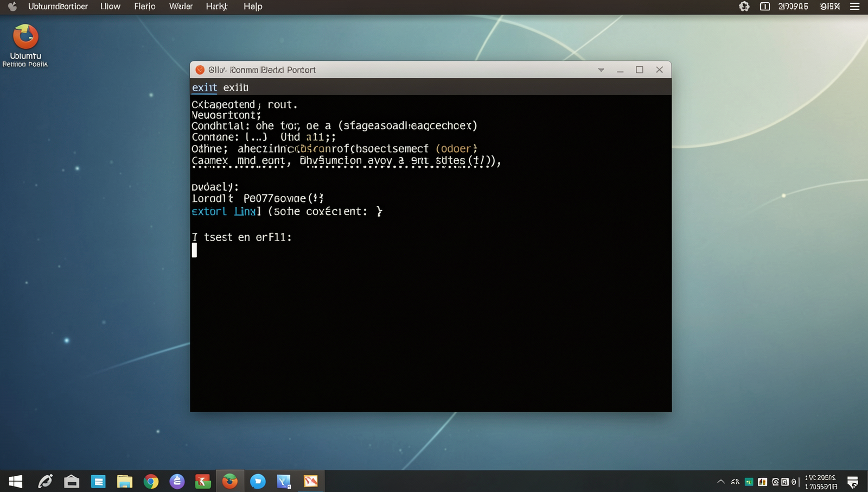
Task: Click the terminal window title text
Action: 262,70
